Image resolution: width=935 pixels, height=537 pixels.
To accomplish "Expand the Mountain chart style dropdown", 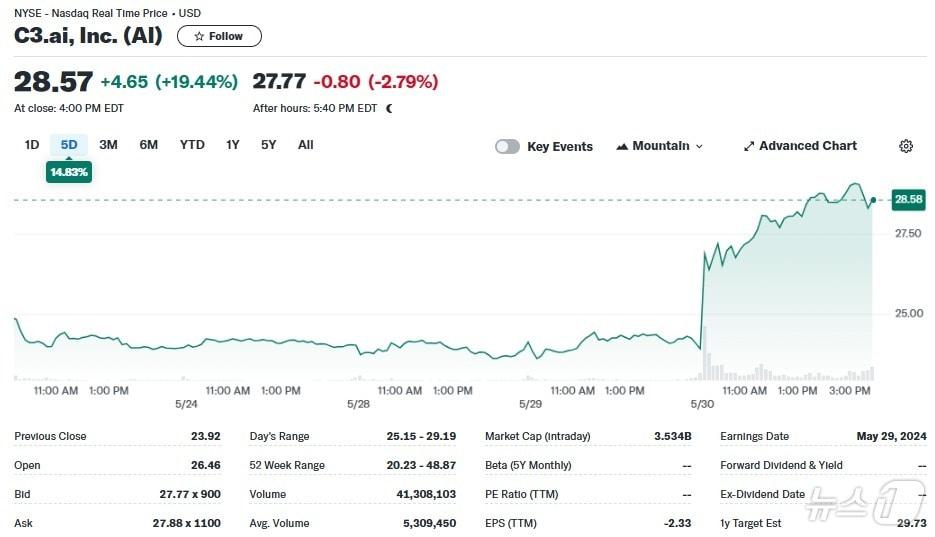I will (699, 146).
